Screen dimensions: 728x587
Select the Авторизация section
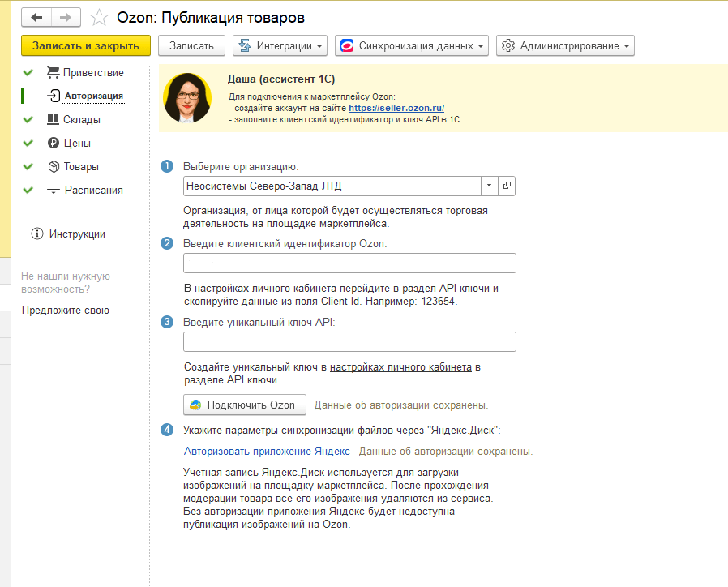(x=94, y=96)
